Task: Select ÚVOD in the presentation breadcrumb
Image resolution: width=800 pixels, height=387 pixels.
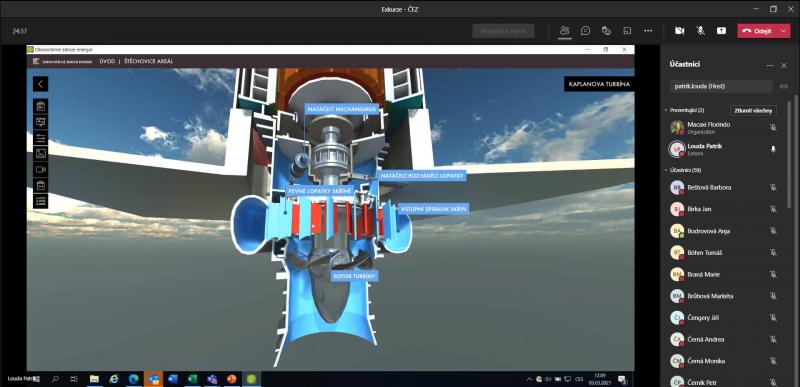Action: [x=107, y=61]
